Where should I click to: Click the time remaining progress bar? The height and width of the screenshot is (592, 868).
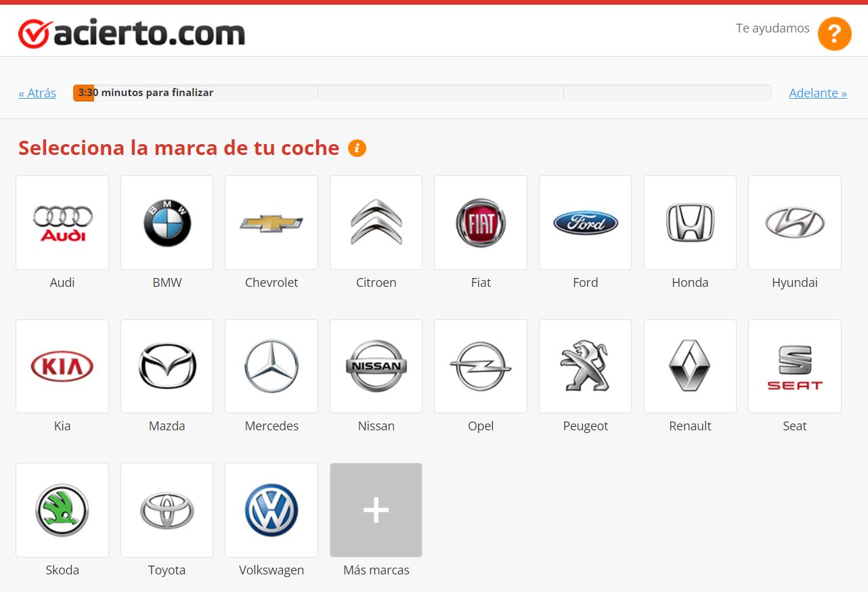click(422, 93)
